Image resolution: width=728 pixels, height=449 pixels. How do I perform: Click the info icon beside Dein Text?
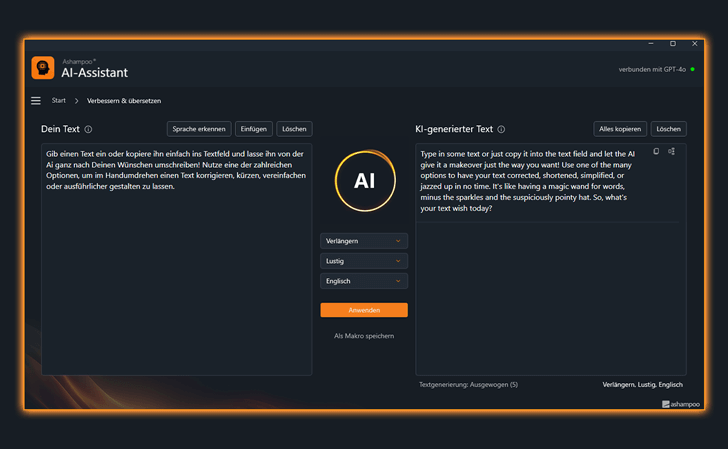point(88,129)
